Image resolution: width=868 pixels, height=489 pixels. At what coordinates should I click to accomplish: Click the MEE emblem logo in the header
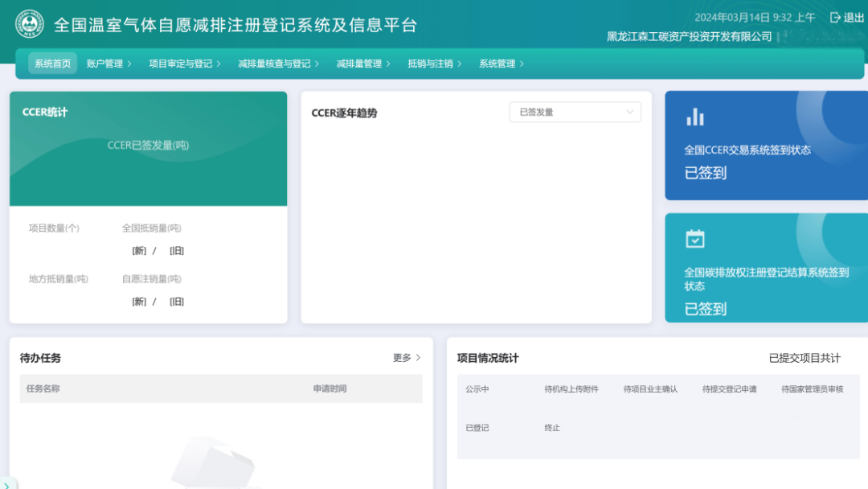coord(30,24)
